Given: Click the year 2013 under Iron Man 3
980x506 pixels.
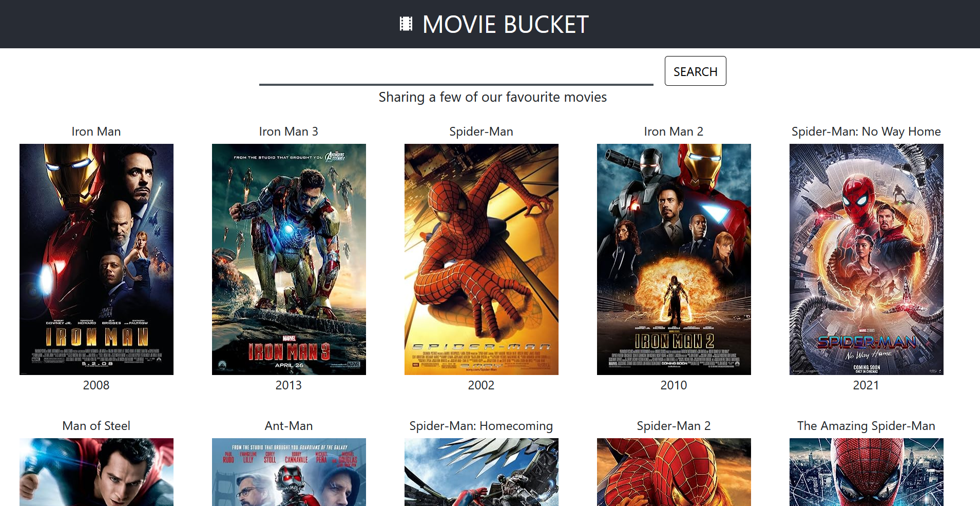Looking at the screenshot, I should (x=289, y=385).
